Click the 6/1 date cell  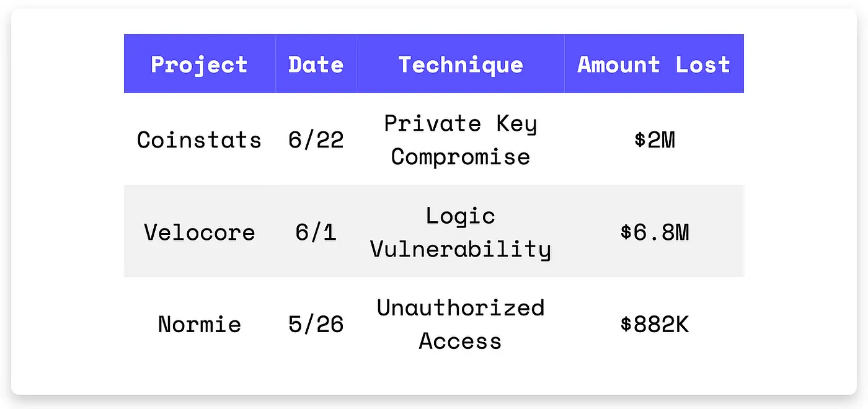(316, 232)
